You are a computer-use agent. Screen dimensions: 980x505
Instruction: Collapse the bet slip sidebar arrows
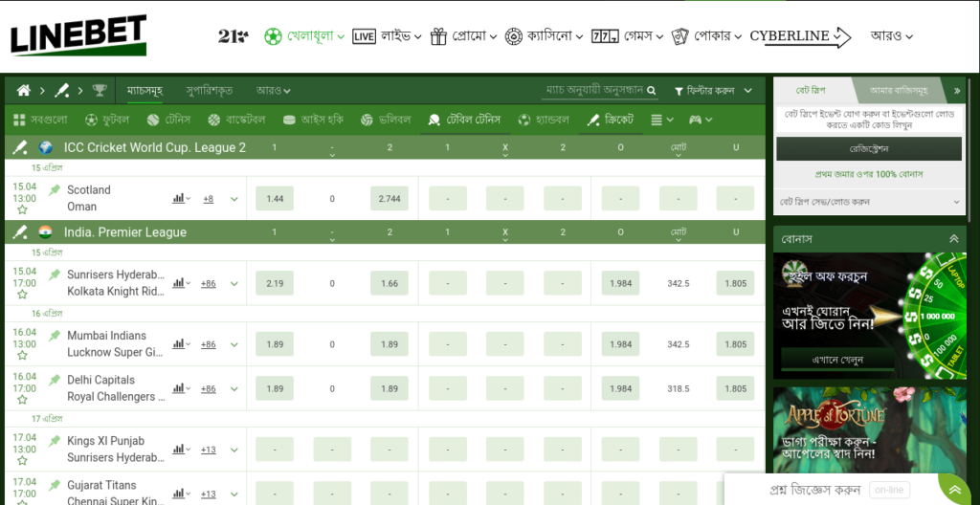[957, 91]
